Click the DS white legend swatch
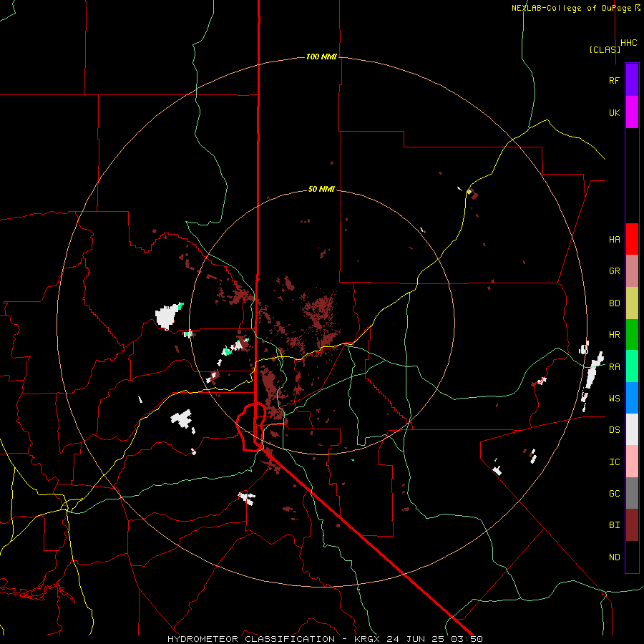 [632, 429]
